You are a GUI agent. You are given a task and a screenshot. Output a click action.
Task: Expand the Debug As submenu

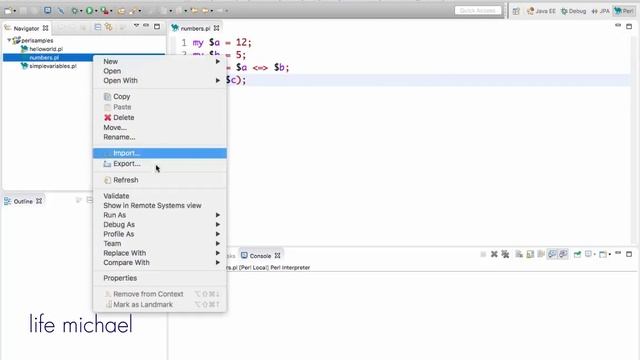point(160,224)
